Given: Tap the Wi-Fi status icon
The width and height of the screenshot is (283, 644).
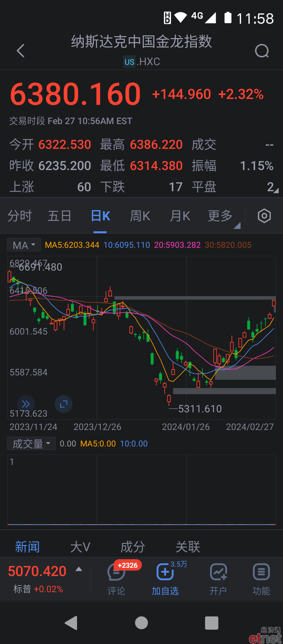Looking at the screenshot, I should 181,17.
